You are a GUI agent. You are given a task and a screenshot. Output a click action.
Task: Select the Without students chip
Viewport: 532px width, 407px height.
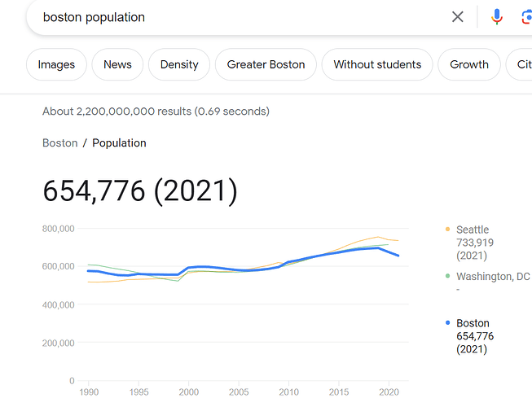pyautogui.click(x=377, y=64)
